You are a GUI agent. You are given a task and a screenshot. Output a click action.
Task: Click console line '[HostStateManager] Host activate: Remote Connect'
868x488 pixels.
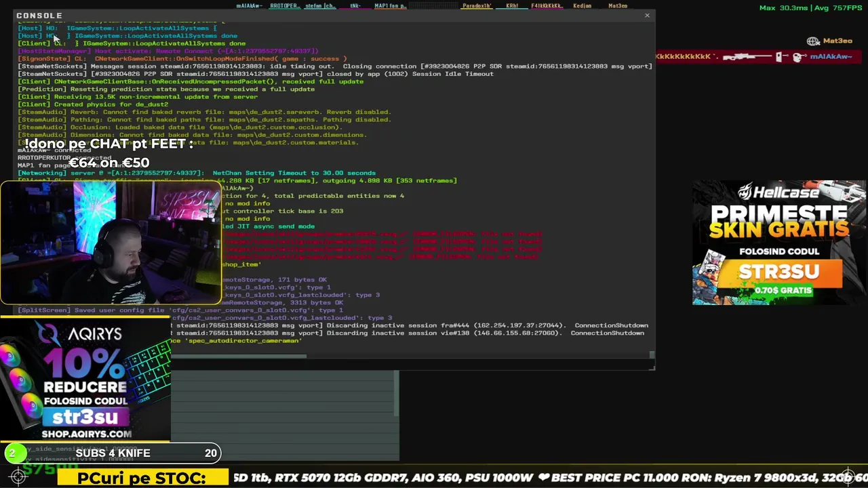(167, 51)
